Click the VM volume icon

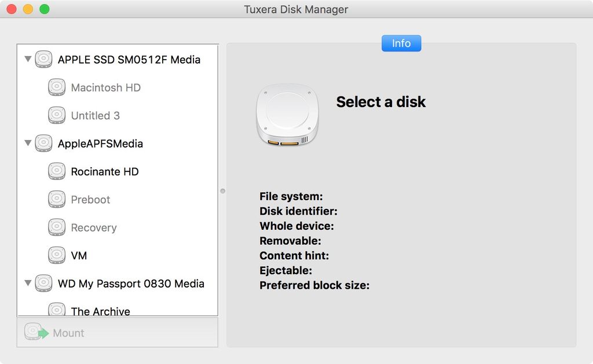(57, 255)
